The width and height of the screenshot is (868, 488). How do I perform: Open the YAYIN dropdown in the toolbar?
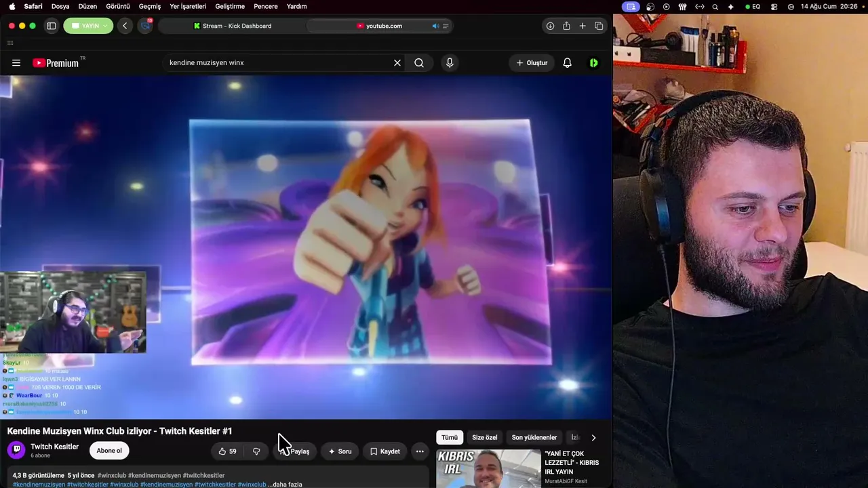[88, 26]
